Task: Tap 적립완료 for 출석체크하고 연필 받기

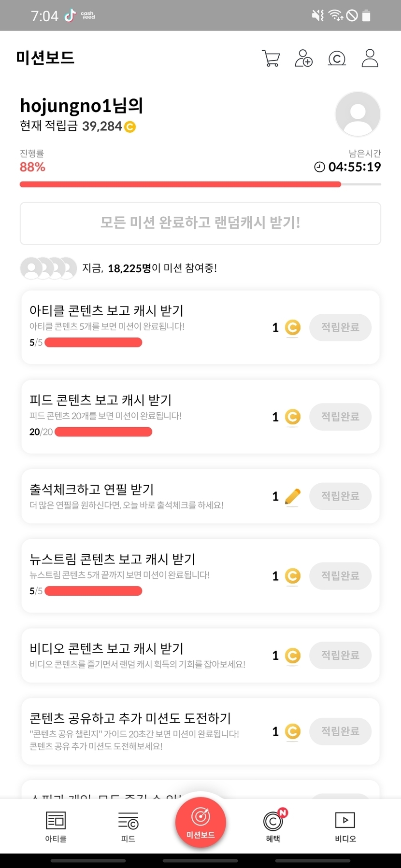Action: [340, 496]
